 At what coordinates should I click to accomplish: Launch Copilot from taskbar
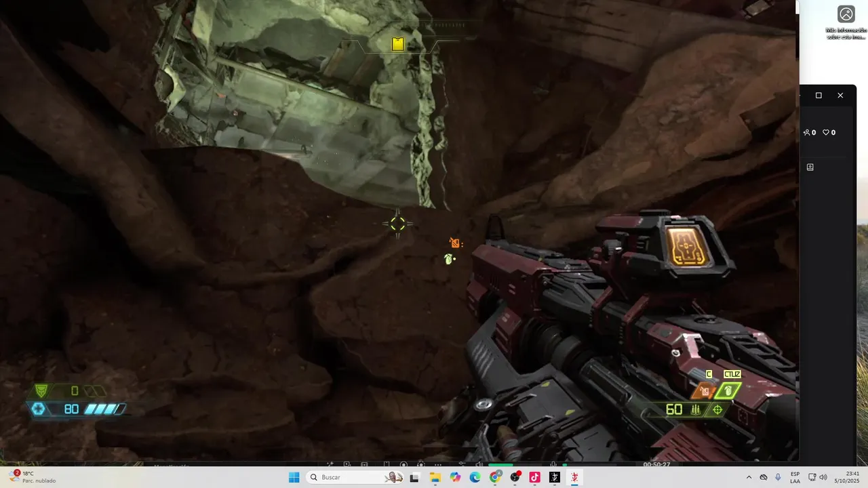(x=455, y=477)
